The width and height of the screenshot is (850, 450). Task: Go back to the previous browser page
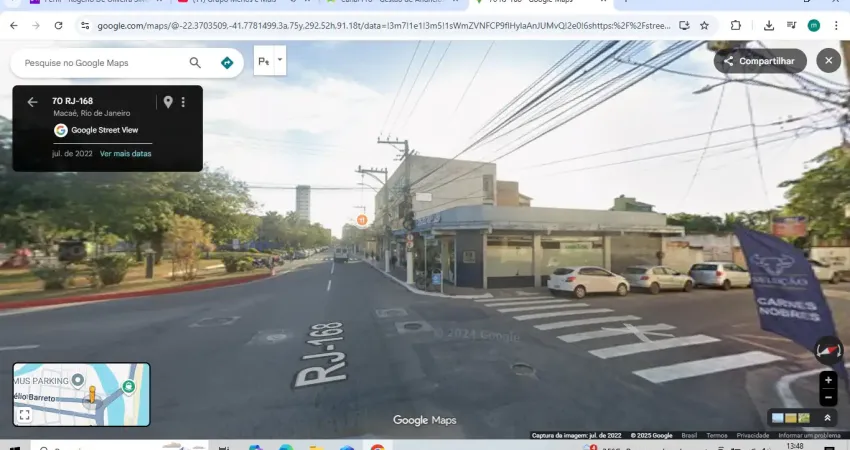click(14, 25)
